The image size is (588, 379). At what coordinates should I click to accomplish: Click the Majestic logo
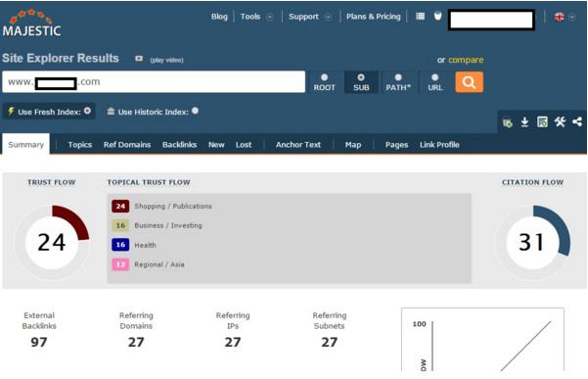pos(31,24)
